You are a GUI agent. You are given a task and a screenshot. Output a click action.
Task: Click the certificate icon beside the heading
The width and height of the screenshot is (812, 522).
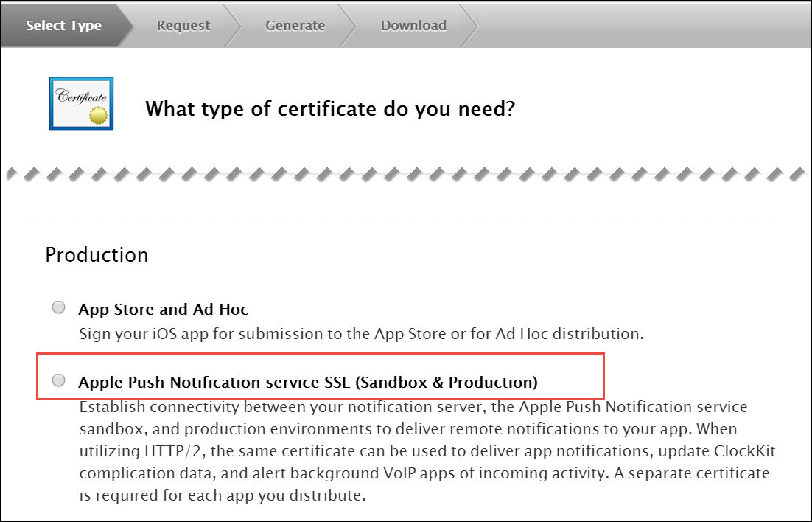click(x=81, y=104)
